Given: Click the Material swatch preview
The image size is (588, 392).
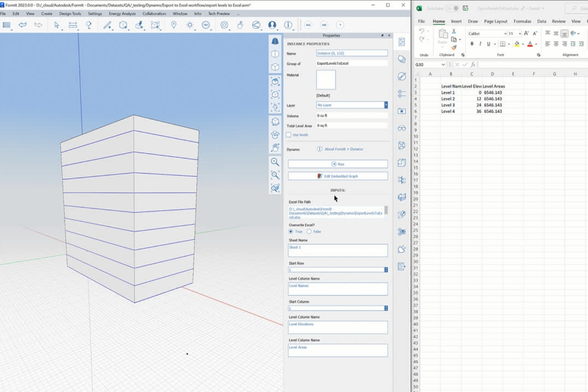Looking at the screenshot, I should pos(326,80).
